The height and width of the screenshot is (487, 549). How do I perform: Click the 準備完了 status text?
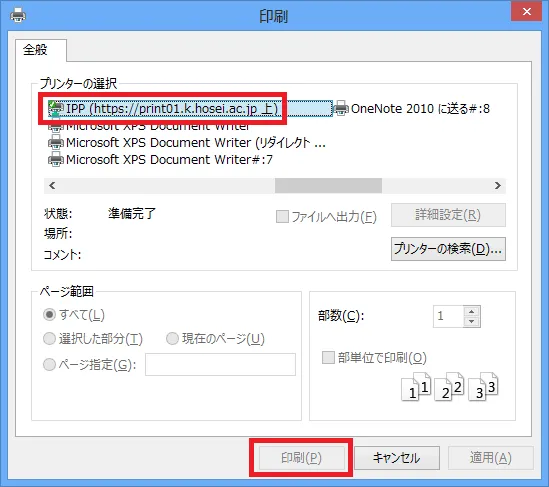pos(132,213)
